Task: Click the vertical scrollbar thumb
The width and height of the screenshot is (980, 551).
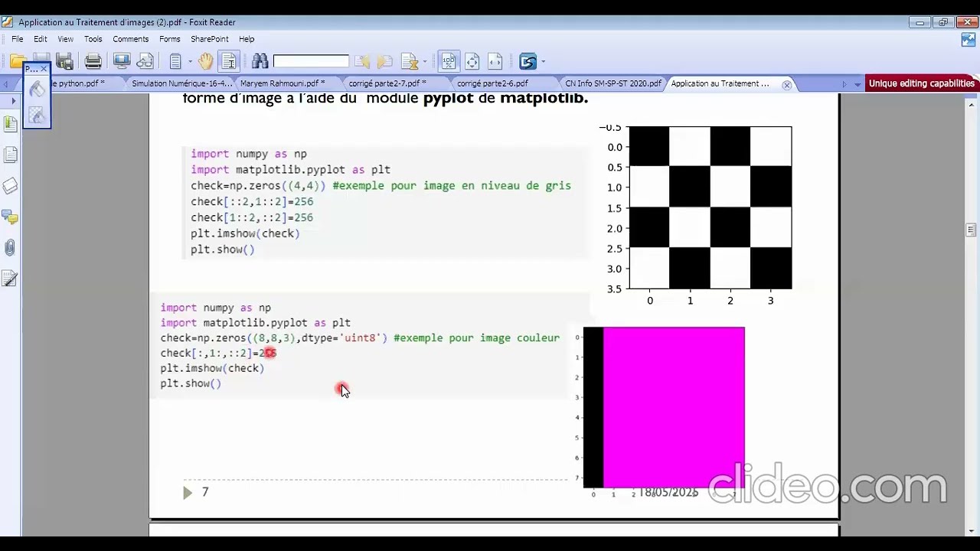Action: click(x=971, y=230)
